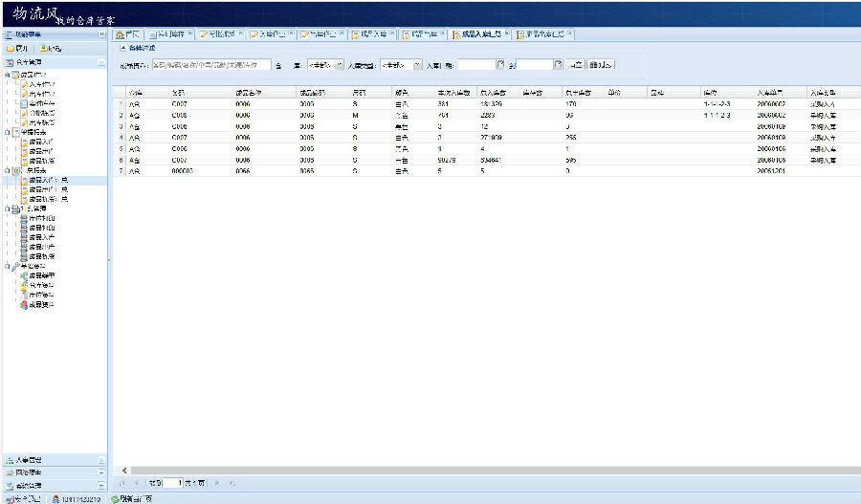Viewport: 861px width, 504px height.
Task: Go to the next page using the pager icon
Action: click(x=217, y=483)
